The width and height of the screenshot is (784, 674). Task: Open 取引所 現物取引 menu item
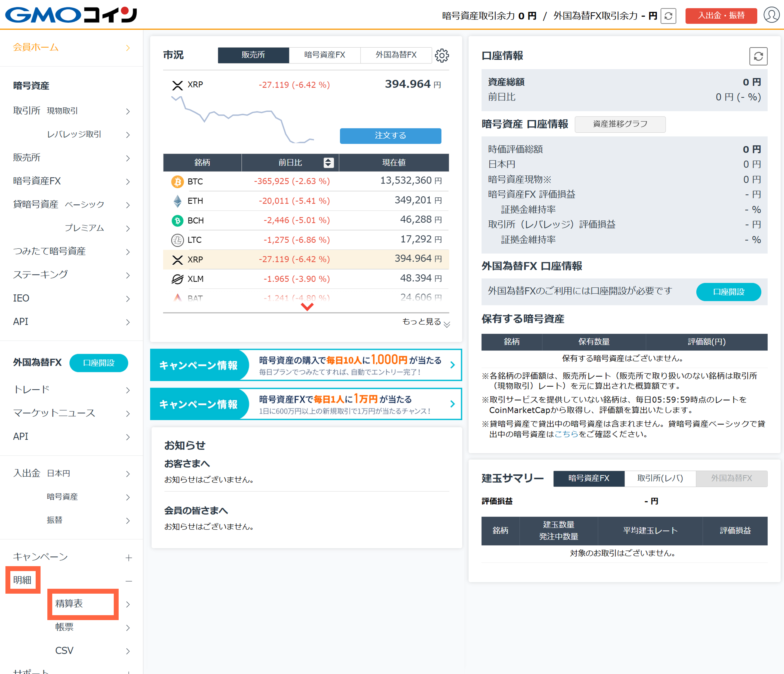click(72, 111)
